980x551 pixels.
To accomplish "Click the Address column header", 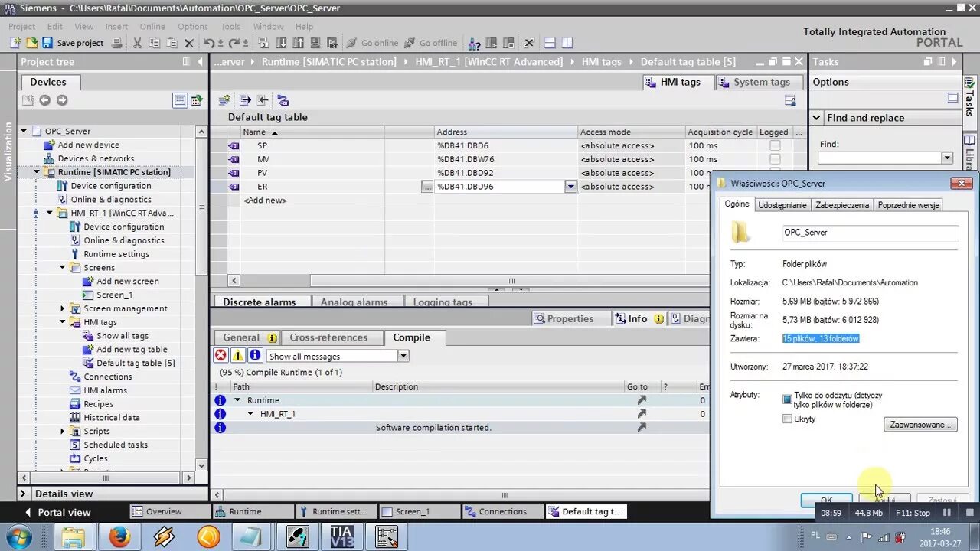I will [506, 132].
